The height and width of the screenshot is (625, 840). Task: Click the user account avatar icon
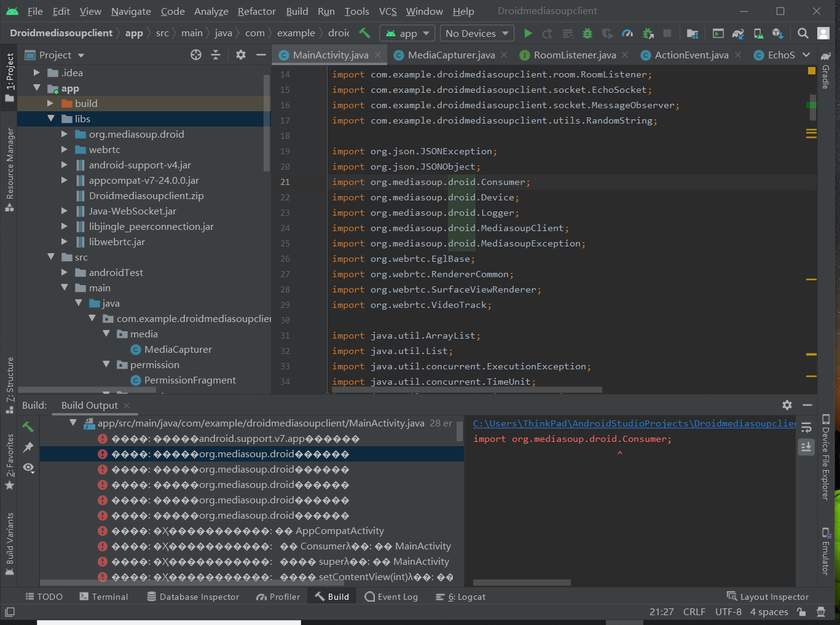pyautogui.click(x=823, y=33)
